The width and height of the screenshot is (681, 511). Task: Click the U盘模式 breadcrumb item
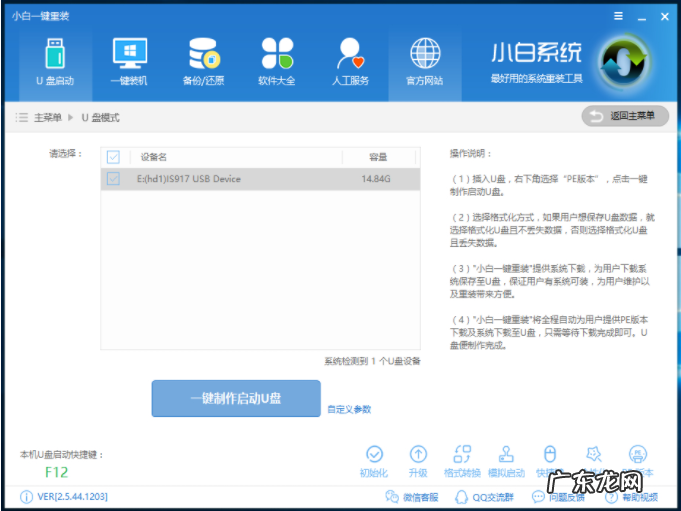click(100, 117)
